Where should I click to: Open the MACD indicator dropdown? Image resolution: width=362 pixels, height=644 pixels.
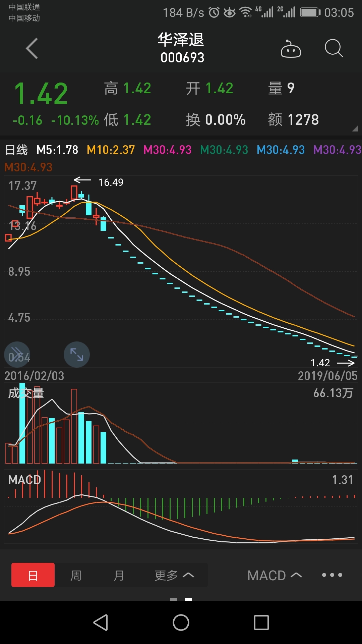(x=275, y=575)
